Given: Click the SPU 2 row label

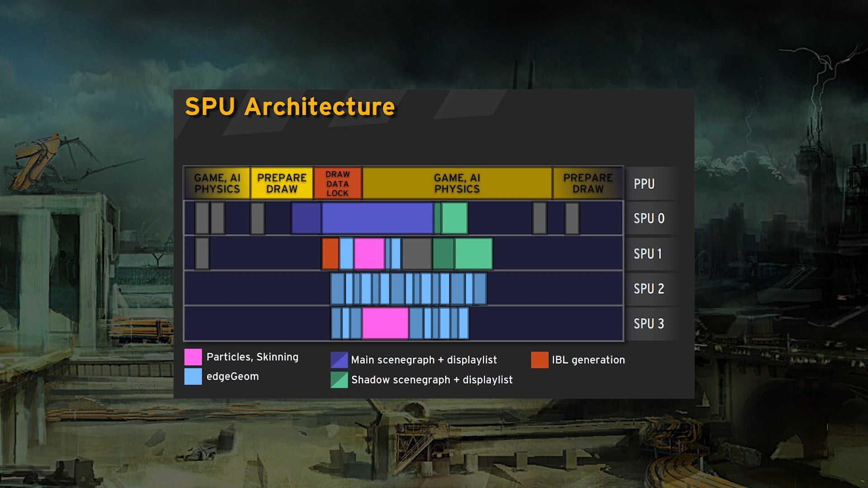Looking at the screenshot, I should click(649, 288).
